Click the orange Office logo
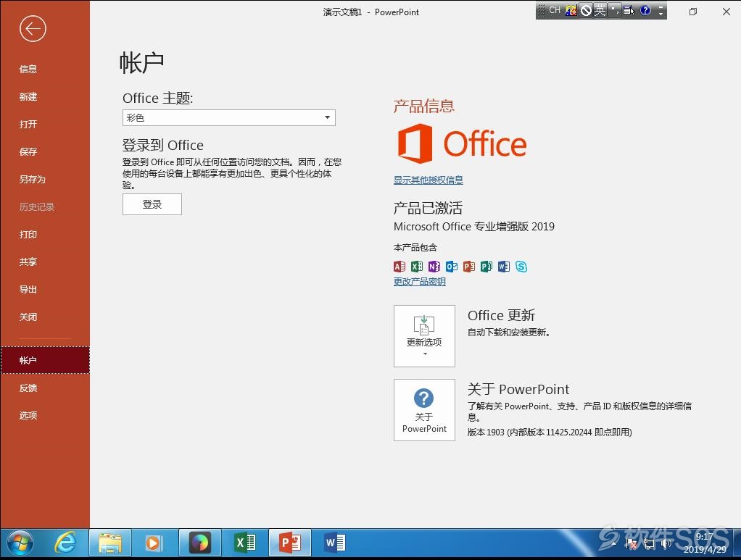 (462, 143)
